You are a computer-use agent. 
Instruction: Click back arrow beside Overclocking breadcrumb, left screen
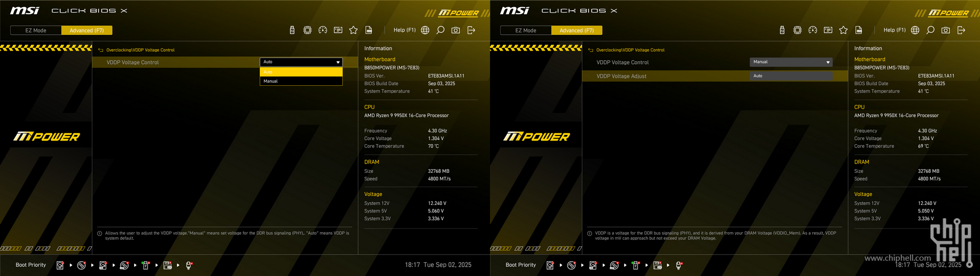[x=101, y=50]
